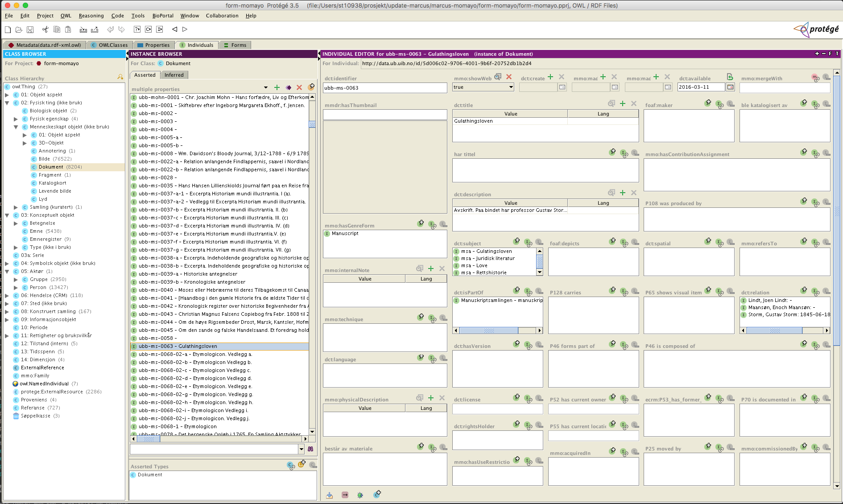This screenshot has height=504, width=843.
Task: Add a dct:description value with green plus
Action: tap(623, 193)
